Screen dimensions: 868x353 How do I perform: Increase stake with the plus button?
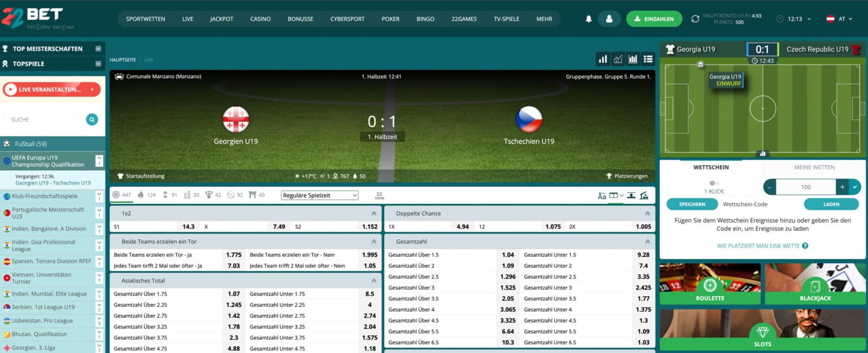(x=843, y=187)
